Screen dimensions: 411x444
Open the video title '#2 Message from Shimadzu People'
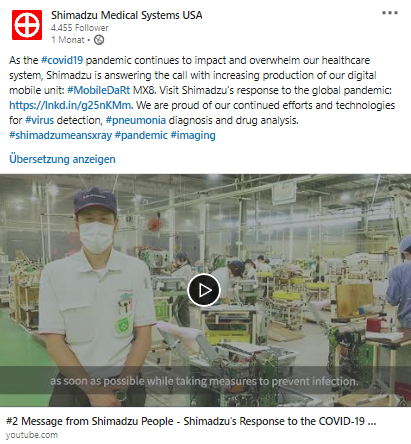tap(191, 421)
